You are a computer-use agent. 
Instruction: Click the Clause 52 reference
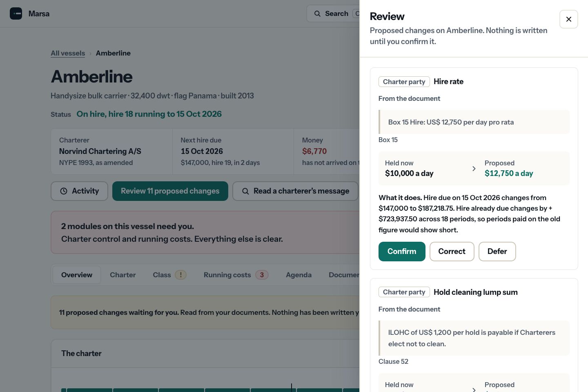[x=393, y=361]
